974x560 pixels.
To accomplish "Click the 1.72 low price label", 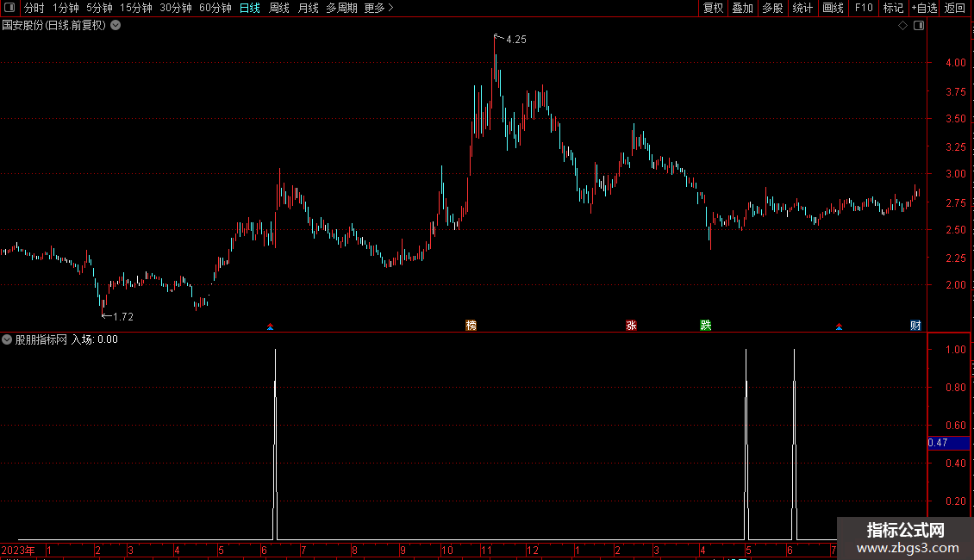I will coord(123,317).
